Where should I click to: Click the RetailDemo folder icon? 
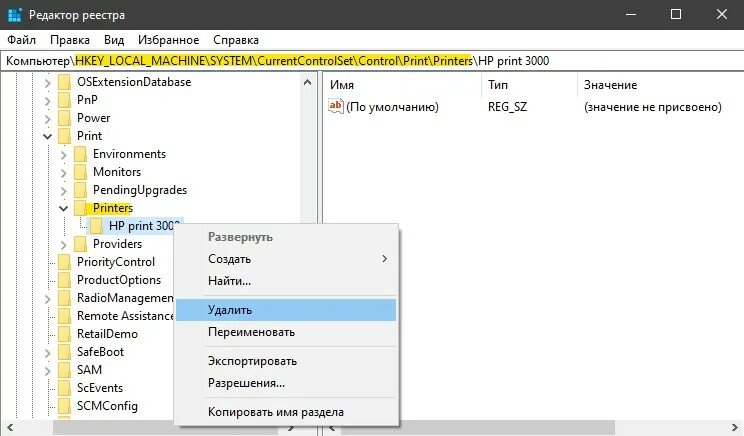click(x=65, y=334)
